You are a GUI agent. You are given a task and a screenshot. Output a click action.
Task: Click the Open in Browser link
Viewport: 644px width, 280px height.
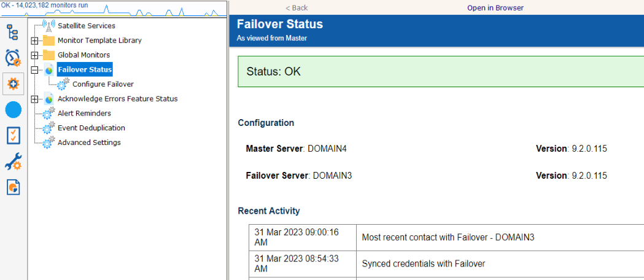click(x=495, y=8)
